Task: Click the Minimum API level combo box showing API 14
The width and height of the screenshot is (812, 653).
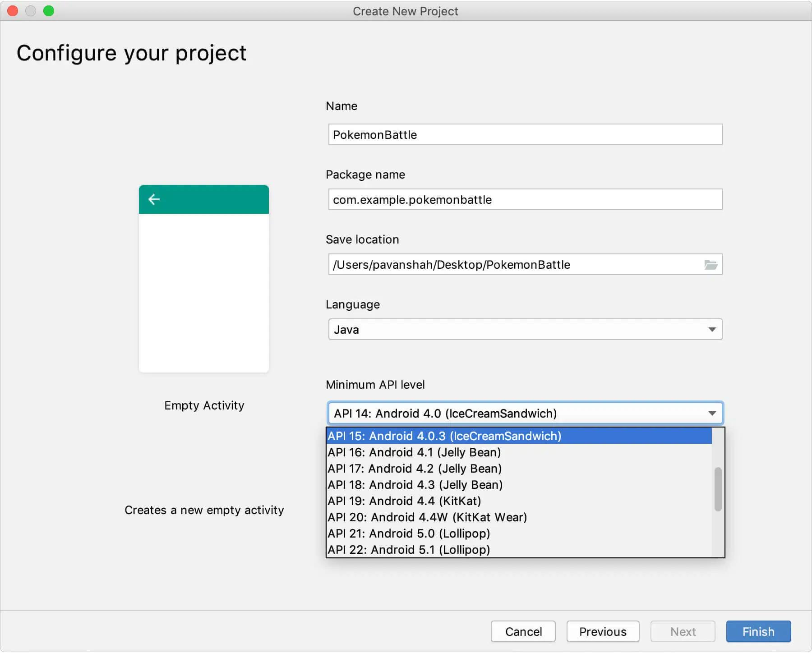Action: pos(525,413)
